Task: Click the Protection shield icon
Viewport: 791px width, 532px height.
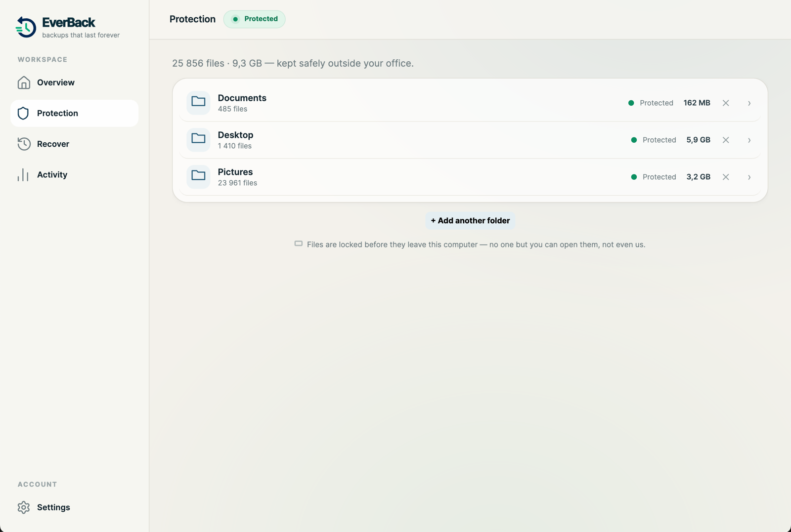Action: (23, 113)
